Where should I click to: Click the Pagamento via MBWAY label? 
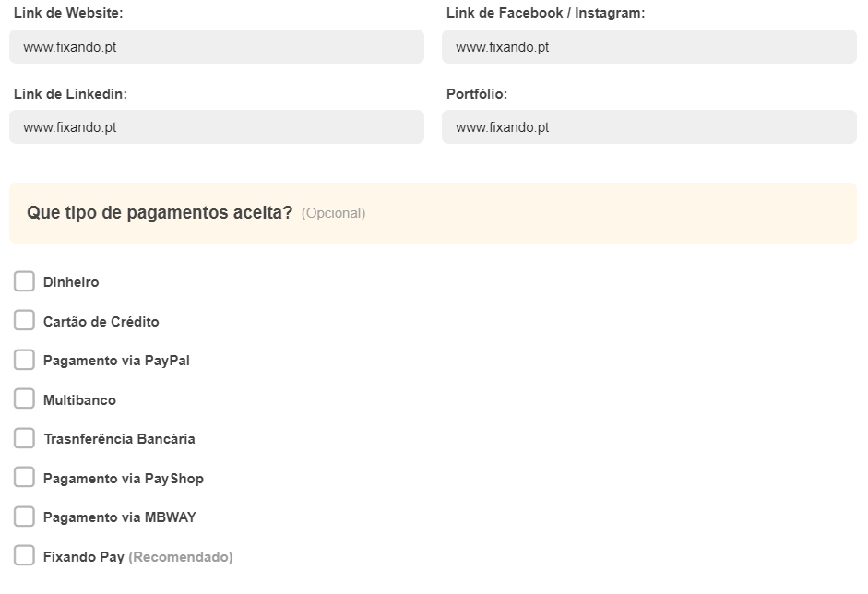click(120, 517)
